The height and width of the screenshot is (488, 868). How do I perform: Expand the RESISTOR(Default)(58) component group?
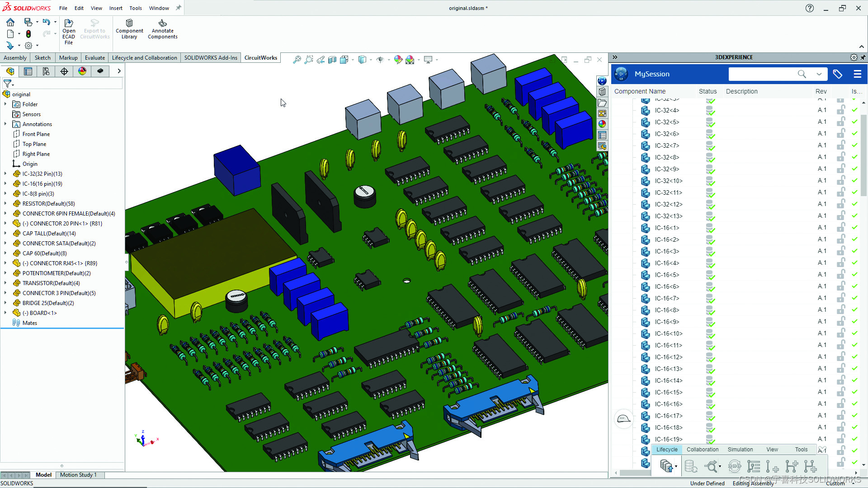point(6,203)
